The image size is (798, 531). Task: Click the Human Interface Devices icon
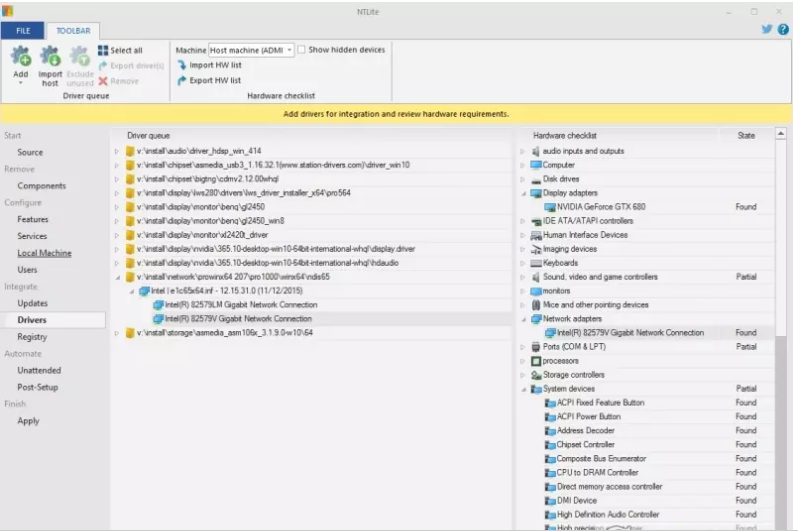coord(536,235)
